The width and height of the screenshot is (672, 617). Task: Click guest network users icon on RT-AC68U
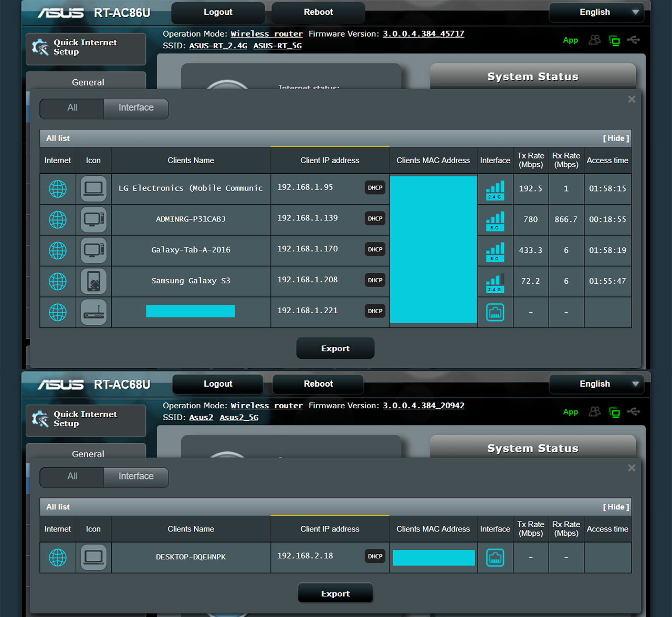pyautogui.click(x=594, y=412)
